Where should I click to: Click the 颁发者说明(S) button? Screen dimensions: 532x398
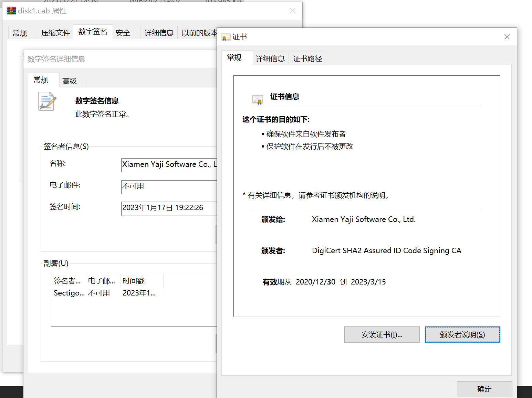pos(462,335)
